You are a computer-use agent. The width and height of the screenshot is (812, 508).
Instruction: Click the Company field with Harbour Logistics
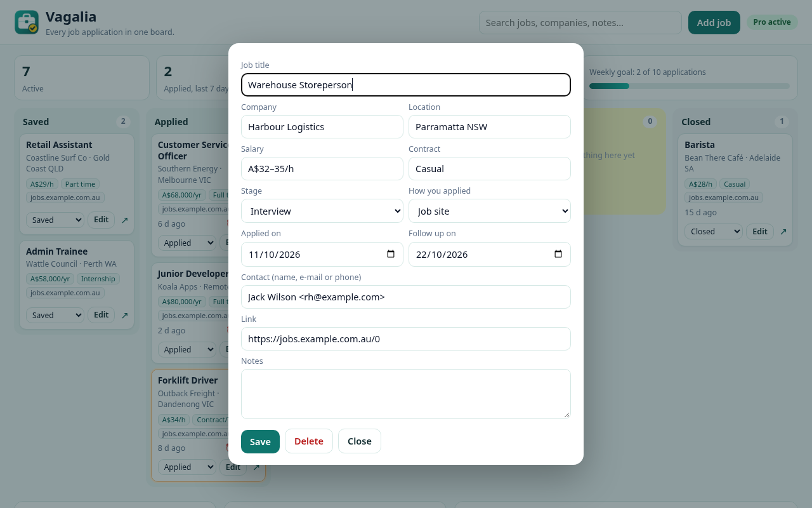coord(322,126)
